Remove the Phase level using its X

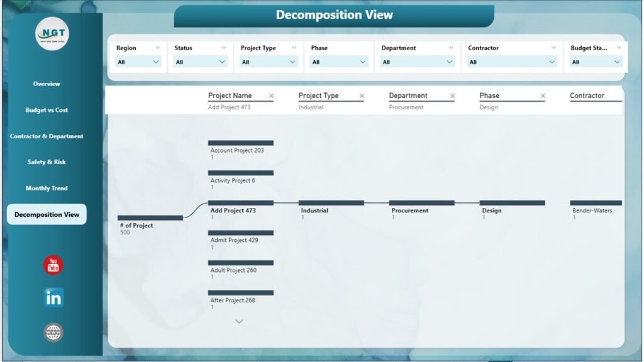[542, 95]
